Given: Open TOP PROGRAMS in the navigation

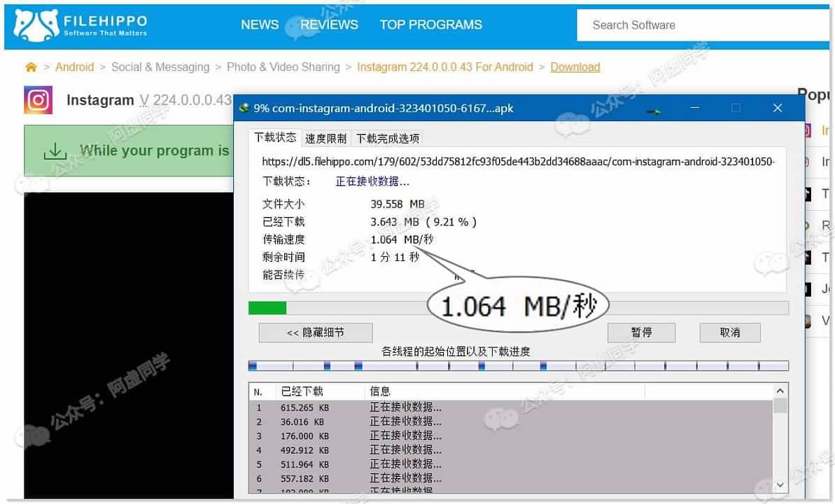Looking at the screenshot, I should tap(431, 24).
